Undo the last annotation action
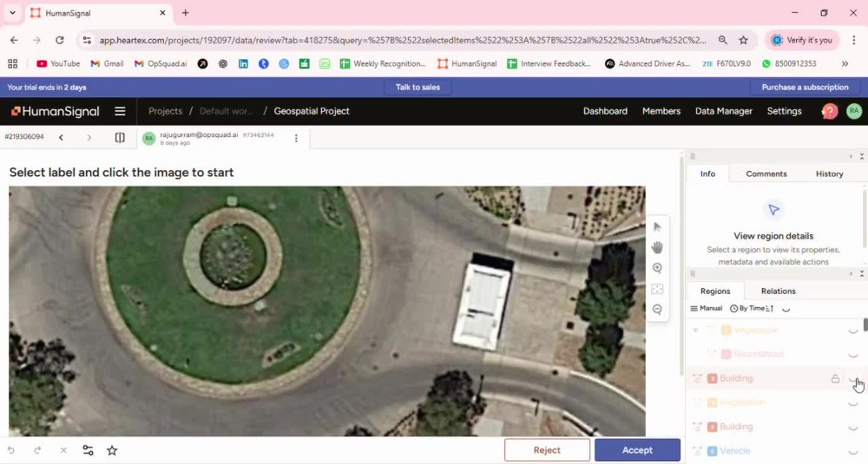This screenshot has width=868, height=464. click(x=11, y=450)
